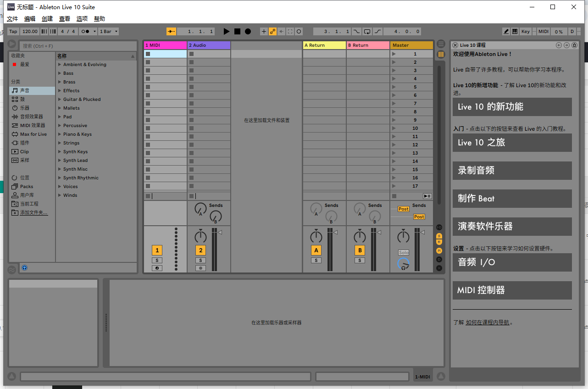
Task: Select the 鼓 Drums category
Action: [32, 99]
